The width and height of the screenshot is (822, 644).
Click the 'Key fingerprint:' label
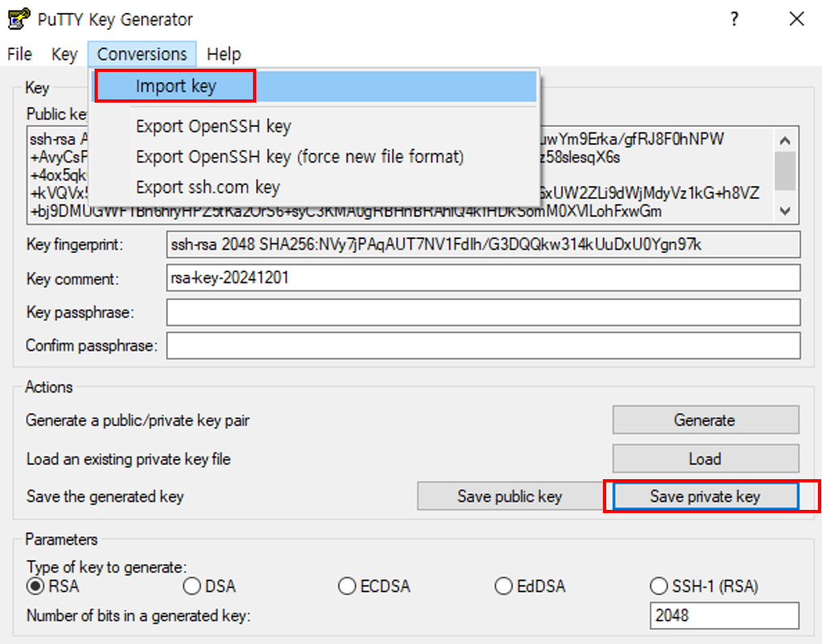pos(75,245)
